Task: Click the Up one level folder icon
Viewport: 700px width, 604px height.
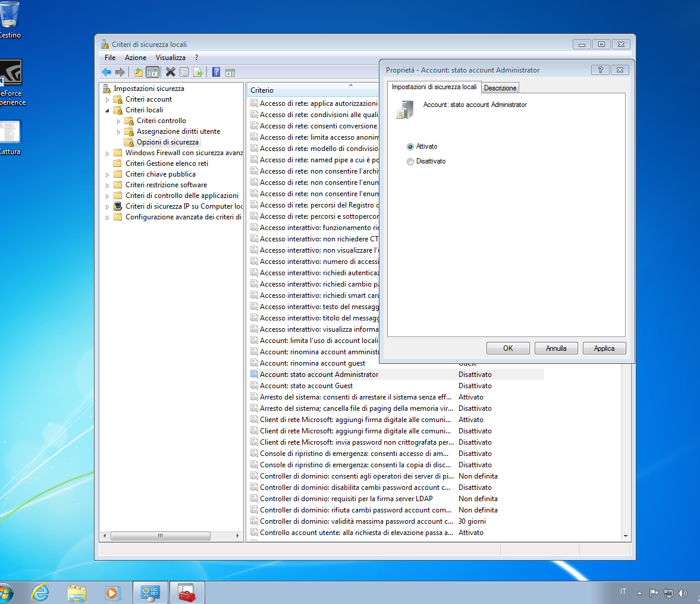Action: pyautogui.click(x=138, y=72)
